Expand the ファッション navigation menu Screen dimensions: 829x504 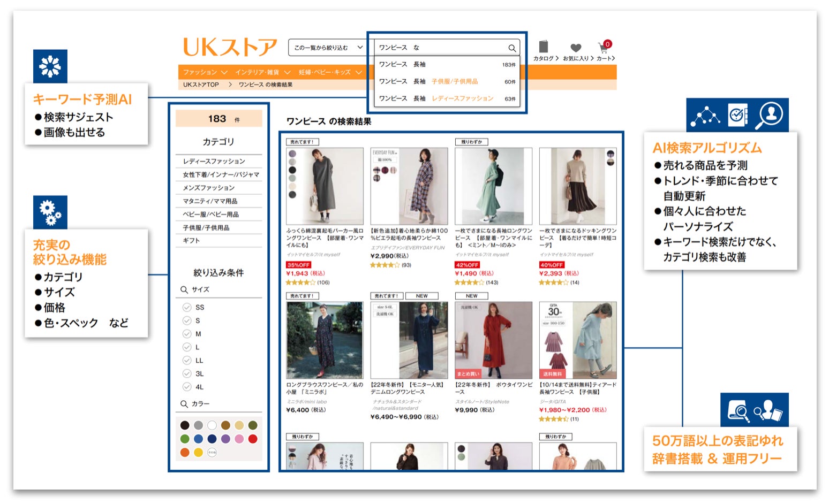coord(205,72)
